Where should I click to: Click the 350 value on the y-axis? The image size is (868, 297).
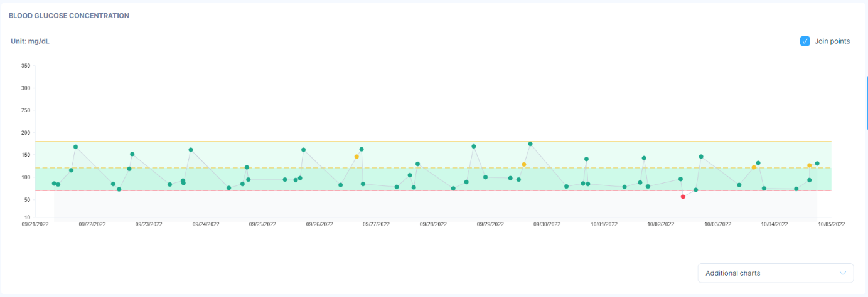(26, 66)
